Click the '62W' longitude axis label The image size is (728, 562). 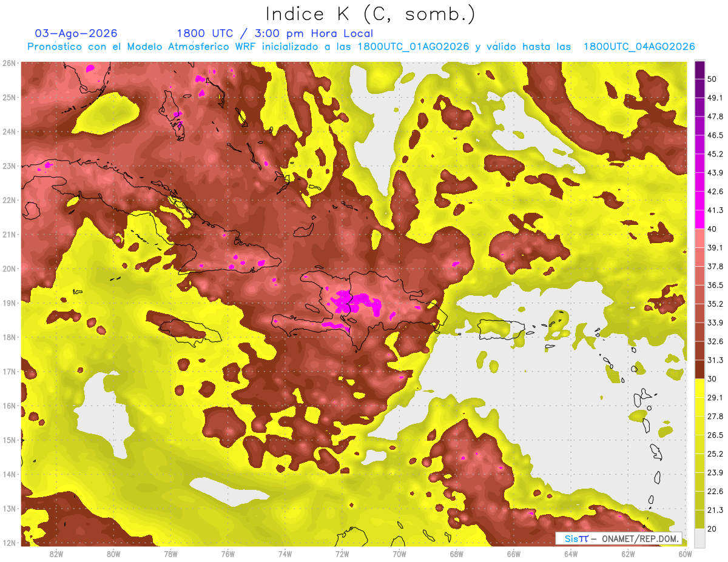click(x=628, y=554)
